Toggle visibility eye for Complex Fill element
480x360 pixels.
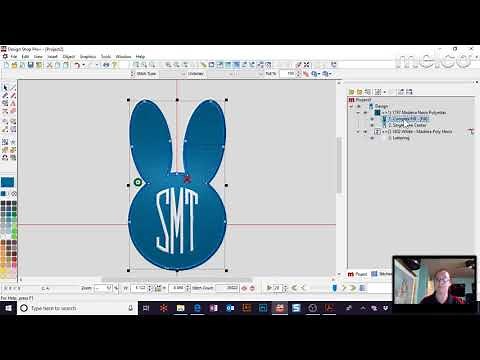[372, 119]
